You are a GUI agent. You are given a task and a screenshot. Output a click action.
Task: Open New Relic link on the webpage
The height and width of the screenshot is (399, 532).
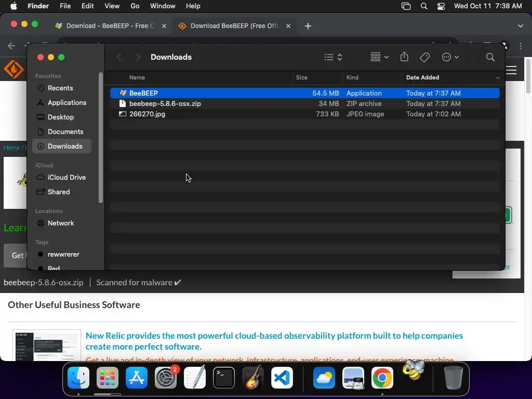point(274,341)
